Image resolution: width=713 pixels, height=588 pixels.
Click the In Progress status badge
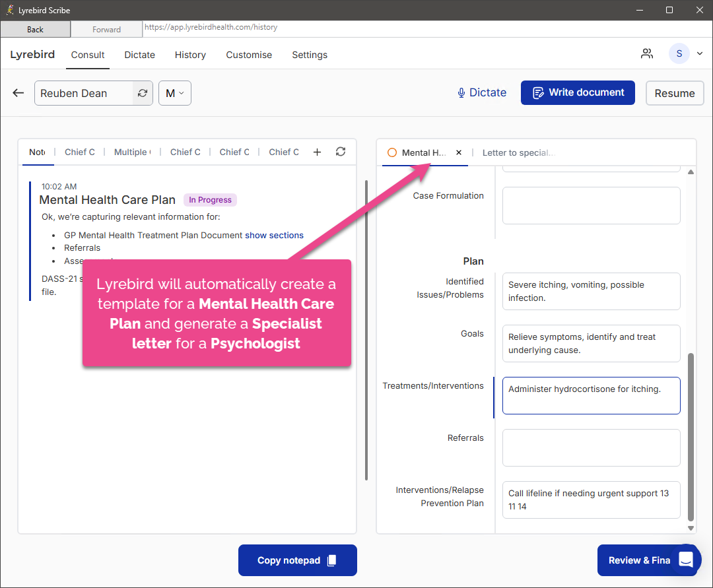coord(210,200)
